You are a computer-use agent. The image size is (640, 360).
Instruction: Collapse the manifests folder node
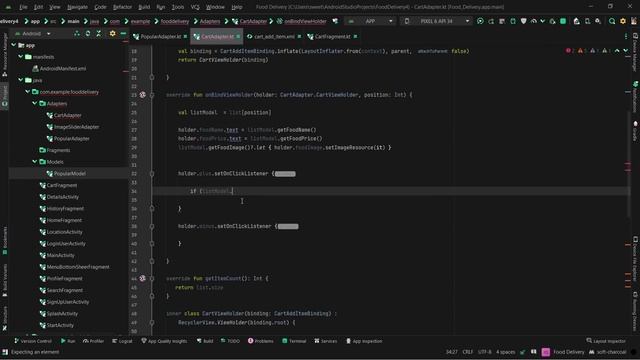tap(20, 57)
